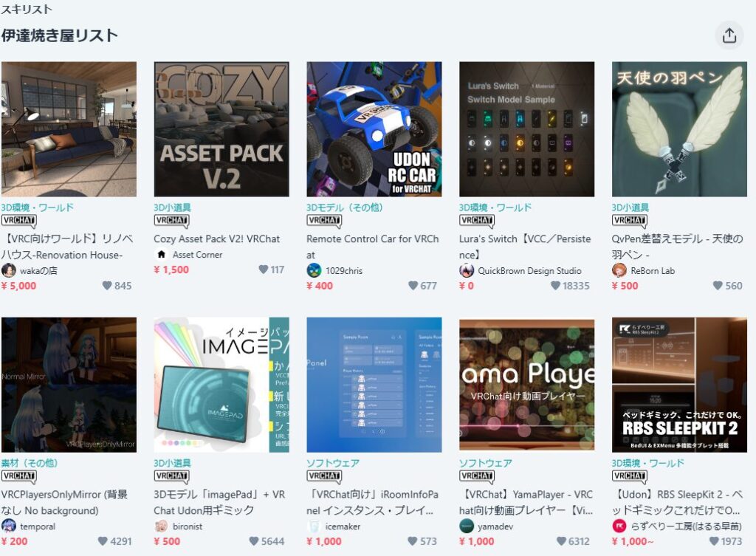Open the リノベハウス-Renovation House- title link
Image resolution: width=756 pixels, height=556 pixels.
[67, 247]
